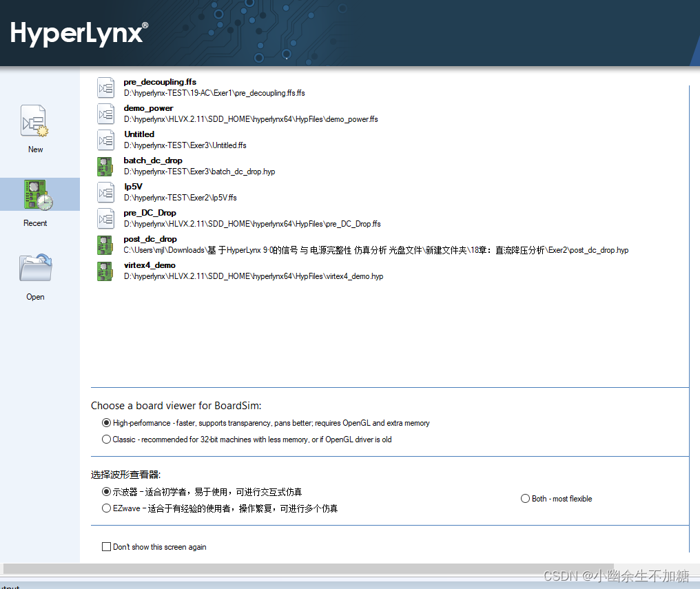Click the board icon next to batch_dc_drop
Screen dimensions: 700x589
click(105, 166)
